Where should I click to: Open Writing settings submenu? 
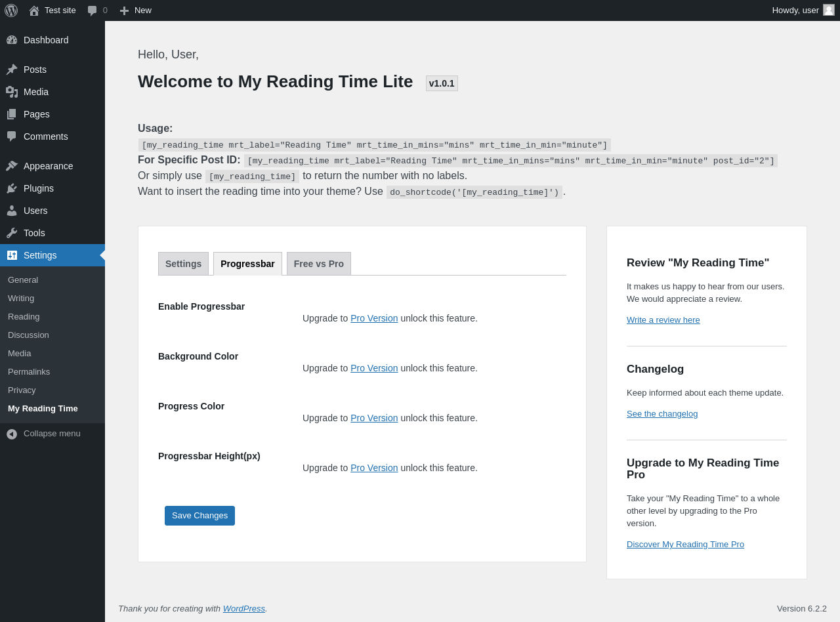21,298
